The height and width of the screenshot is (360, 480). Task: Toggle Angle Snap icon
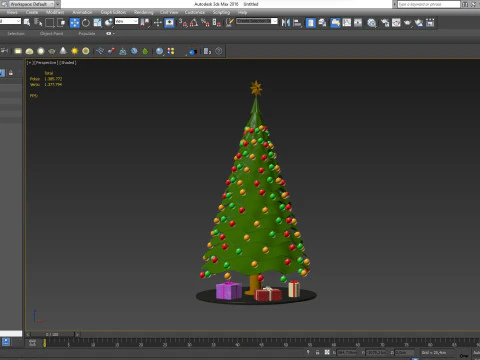[194, 22]
